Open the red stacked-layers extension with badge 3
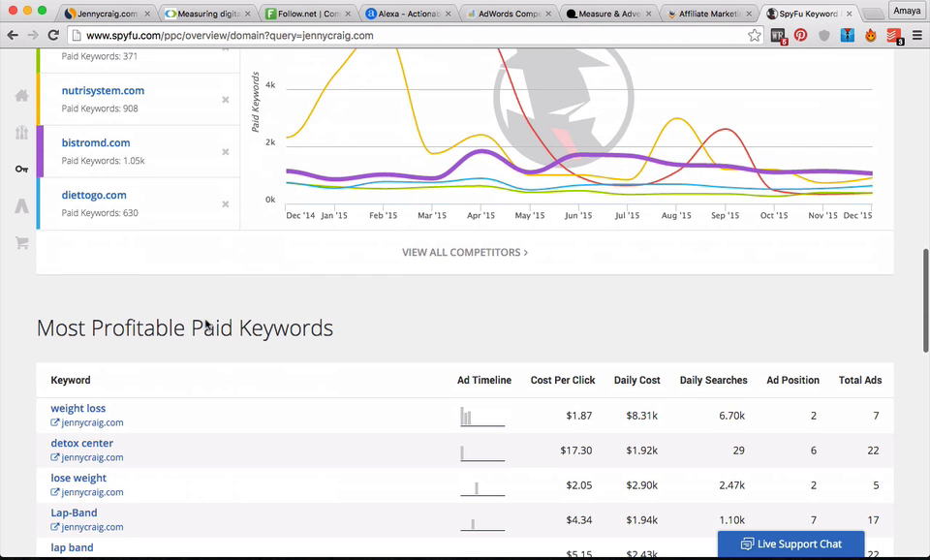Image resolution: width=930 pixels, height=560 pixels. [894, 36]
